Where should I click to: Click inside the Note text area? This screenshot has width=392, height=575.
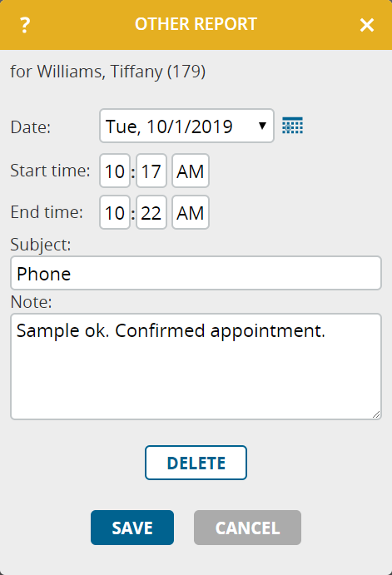[196, 366]
